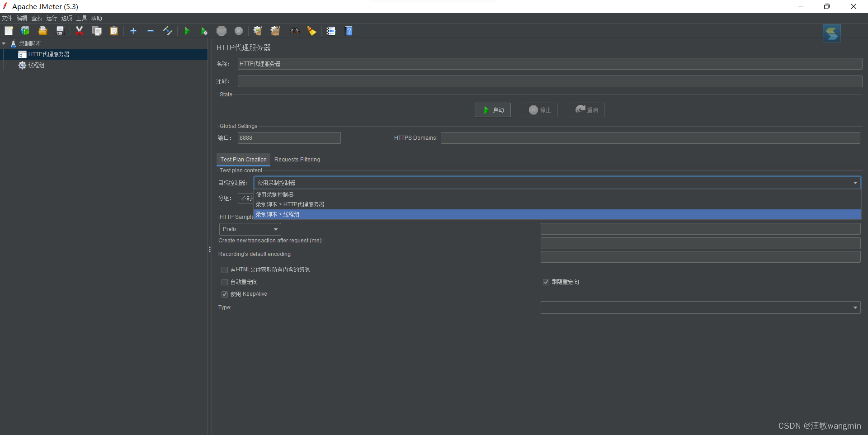Click Recording's default encoding field

(700, 257)
